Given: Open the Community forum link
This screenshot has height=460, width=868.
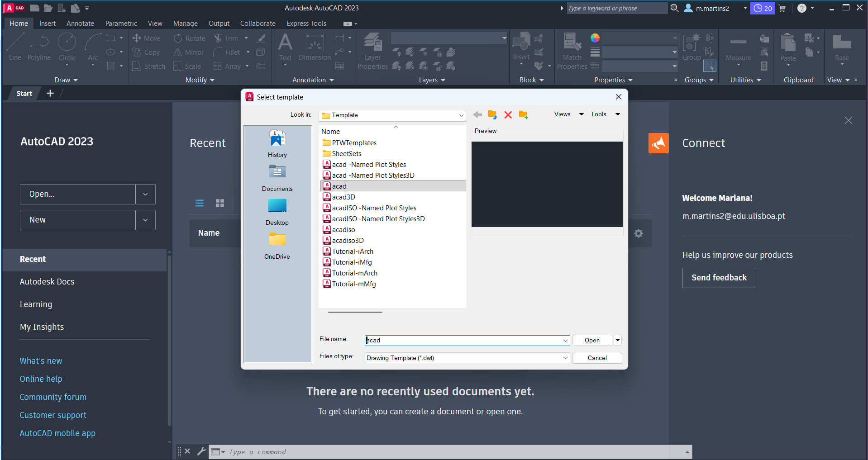Looking at the screenshot, I should click(53, 397).
